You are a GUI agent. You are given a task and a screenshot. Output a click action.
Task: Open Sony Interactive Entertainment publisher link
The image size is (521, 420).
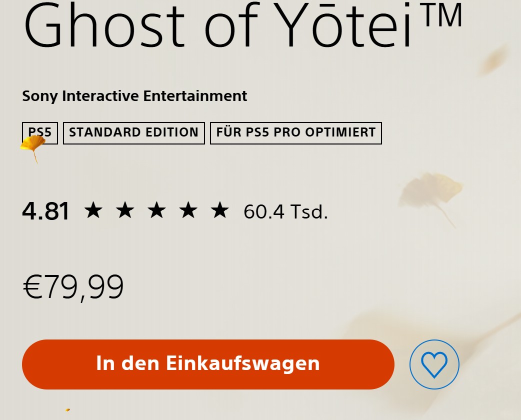coord(134,95)
